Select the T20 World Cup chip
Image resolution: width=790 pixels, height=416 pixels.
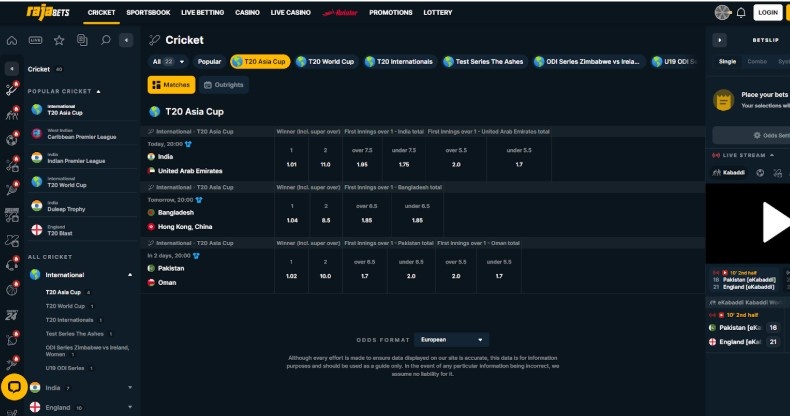point(325,61)
